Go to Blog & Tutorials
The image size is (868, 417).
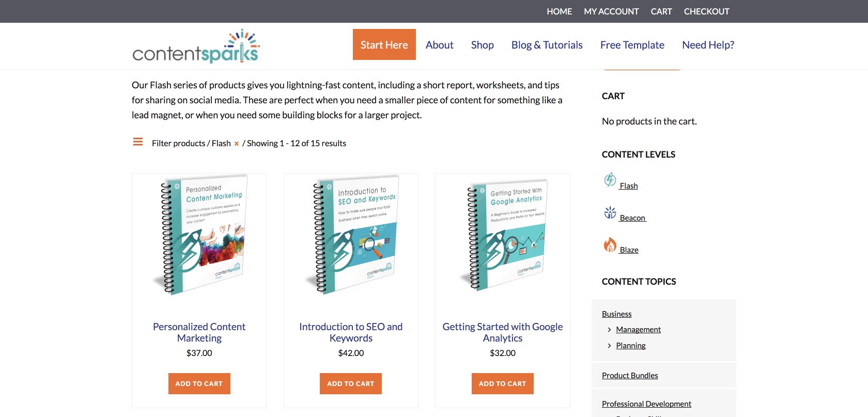(547, 45)
